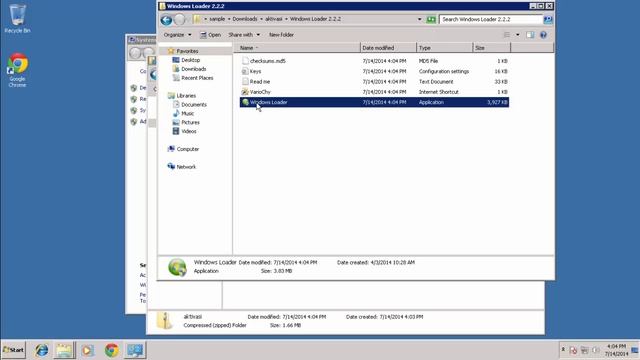Image resolution: width=640 pixels, height=360 pixels.
Task: Select Network in the navigation pane
Action: (x=186, y=167)
